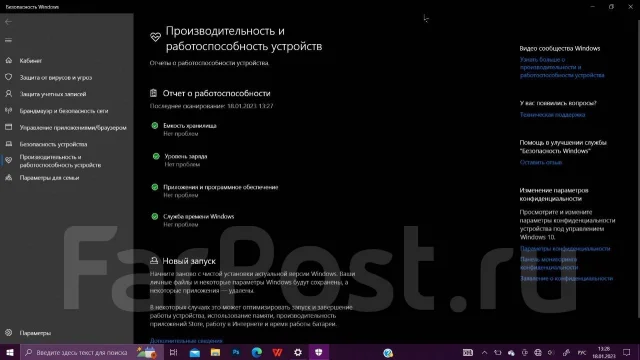Toggle the hamburger navigation menu

tap(8, 40)
